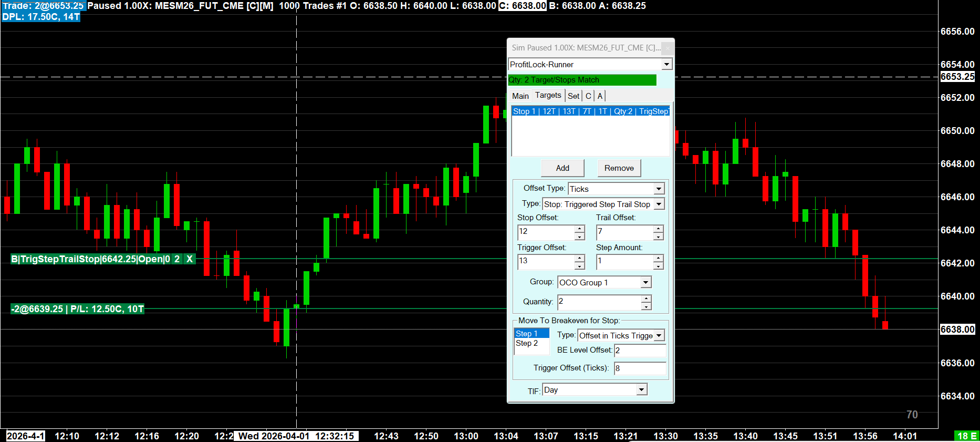
Task: Select the Stop 1 row in targets list
Action: click(591, 111)
